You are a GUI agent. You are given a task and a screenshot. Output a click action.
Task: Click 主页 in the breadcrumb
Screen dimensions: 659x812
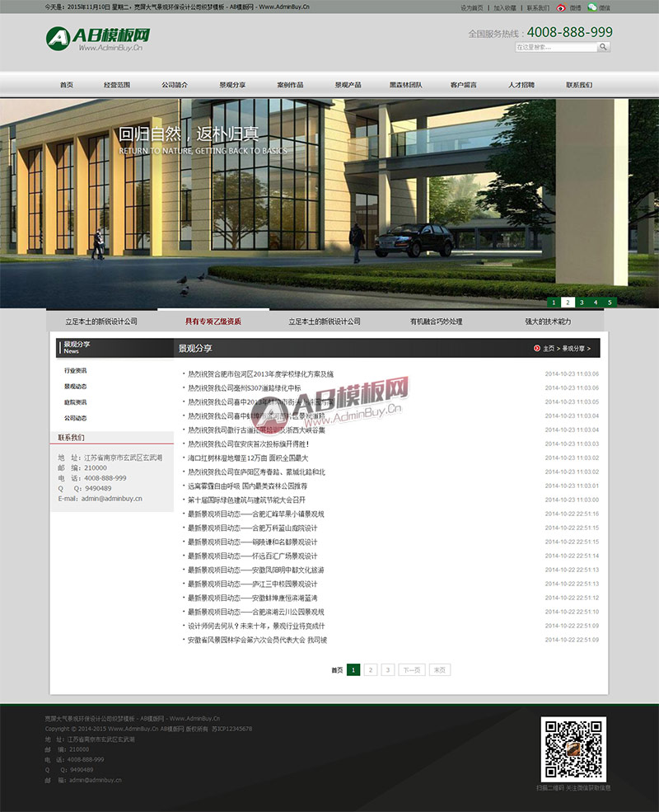(x=549, y=349)
